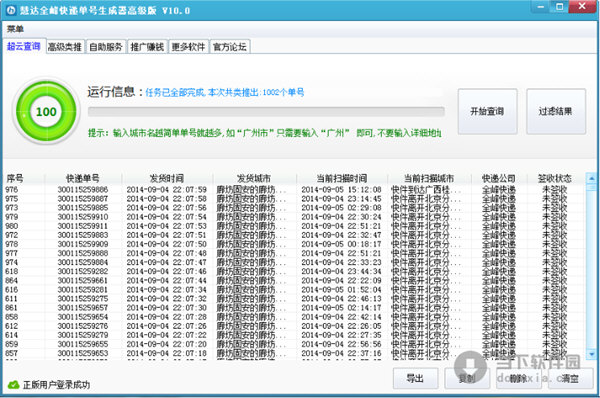Click the 过滤结果 button

pyautogui.click(x=556, y=111)
